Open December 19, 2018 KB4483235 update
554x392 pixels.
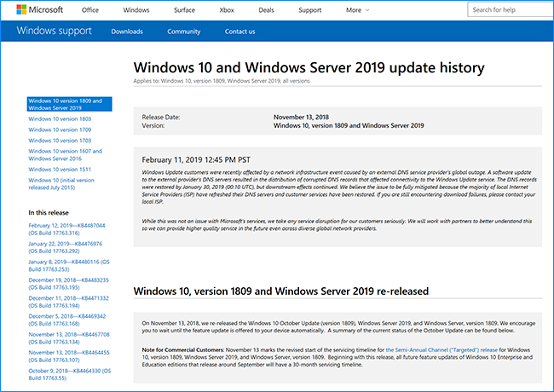pos(68,284)
